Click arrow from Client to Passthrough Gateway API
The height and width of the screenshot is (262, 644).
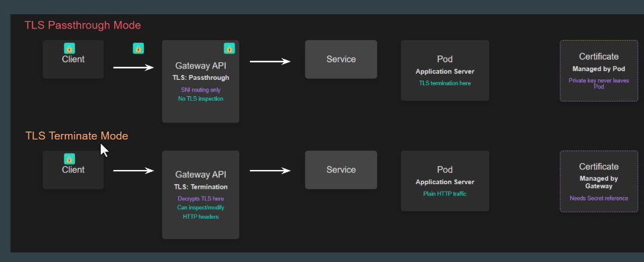click(134, 68)
